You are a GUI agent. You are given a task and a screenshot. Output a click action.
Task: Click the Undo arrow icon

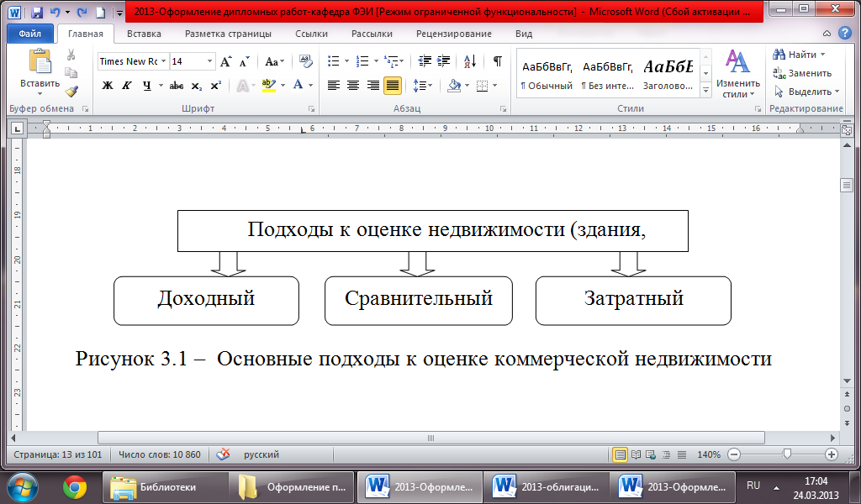click(55, 12)
